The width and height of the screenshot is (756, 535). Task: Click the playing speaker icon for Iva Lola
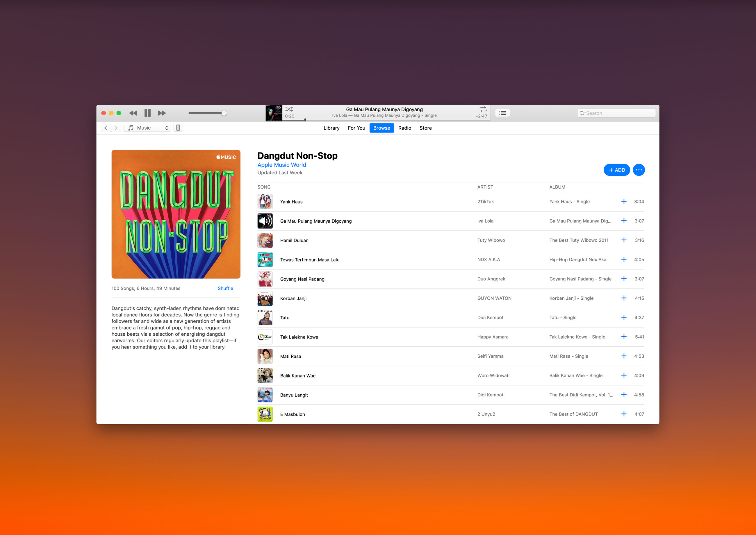click(x=265, y=221)
